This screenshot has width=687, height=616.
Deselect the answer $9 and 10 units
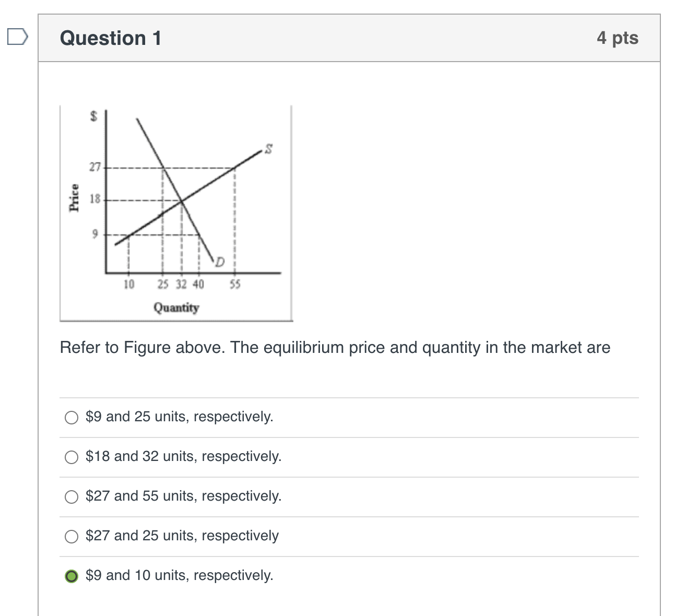pyautogui.click(x=72, y=576)
